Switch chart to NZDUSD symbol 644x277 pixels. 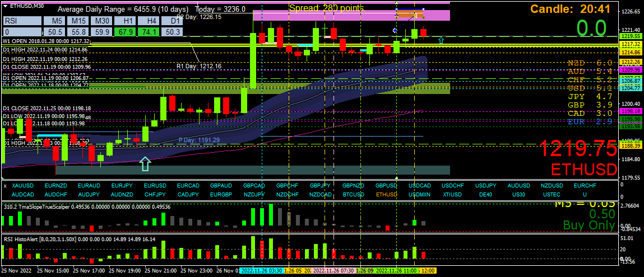[x=552, y=186]
